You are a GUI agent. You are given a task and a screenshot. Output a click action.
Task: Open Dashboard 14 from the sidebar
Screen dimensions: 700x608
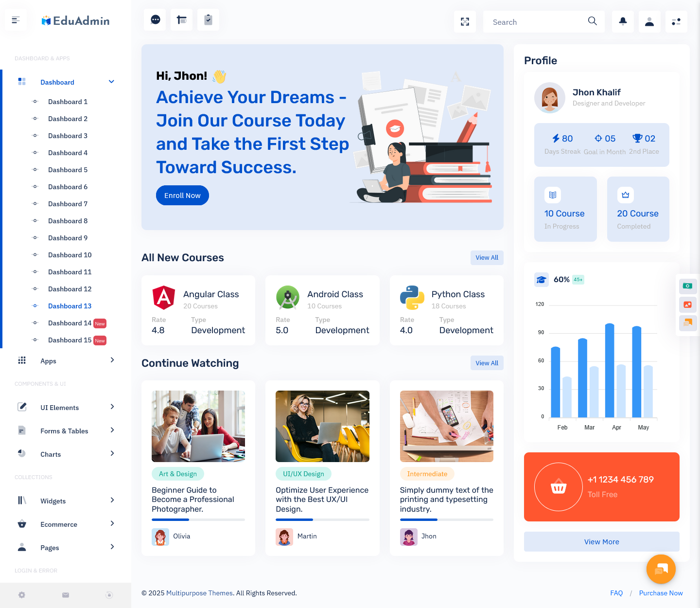[70, 323]
